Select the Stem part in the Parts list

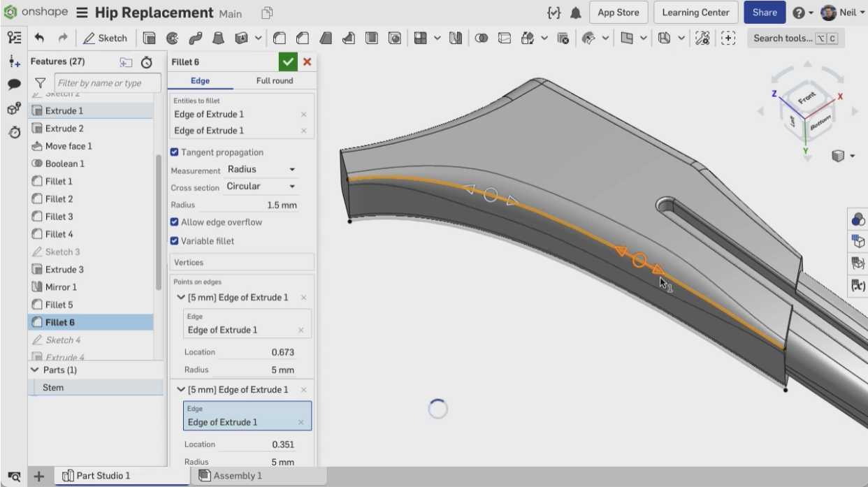coord(96,387)
